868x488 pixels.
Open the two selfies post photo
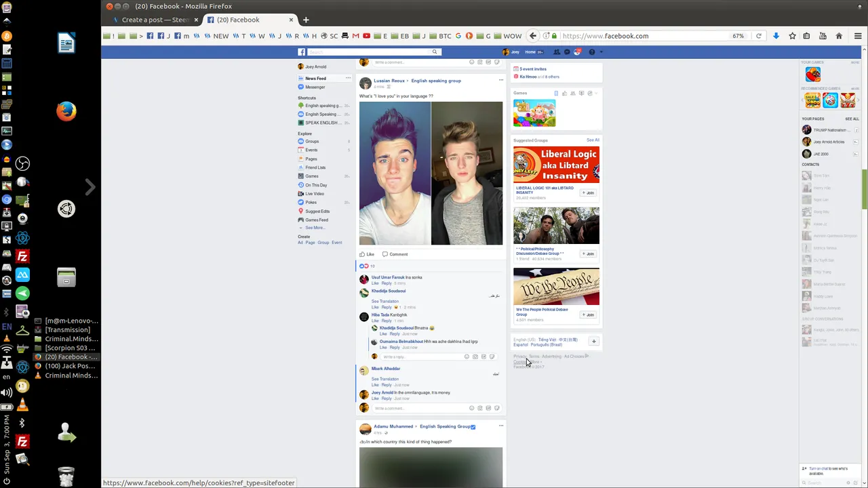pos(431,174)
